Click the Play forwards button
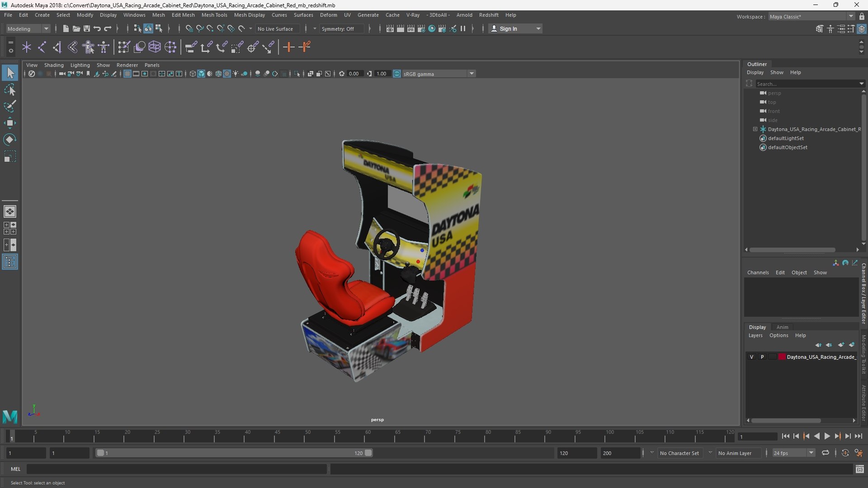The width and height of the screenshot is (868, 488). click(x=827, y=436)
